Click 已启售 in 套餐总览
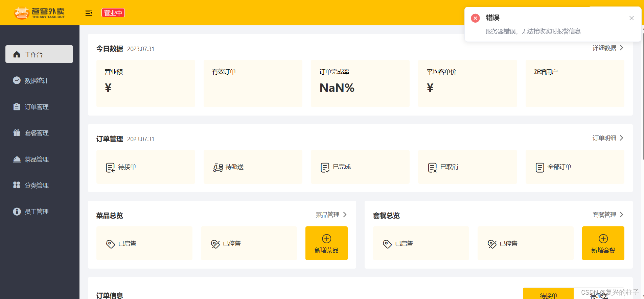Viewport: 644px width, 299px height. (421, 243)
